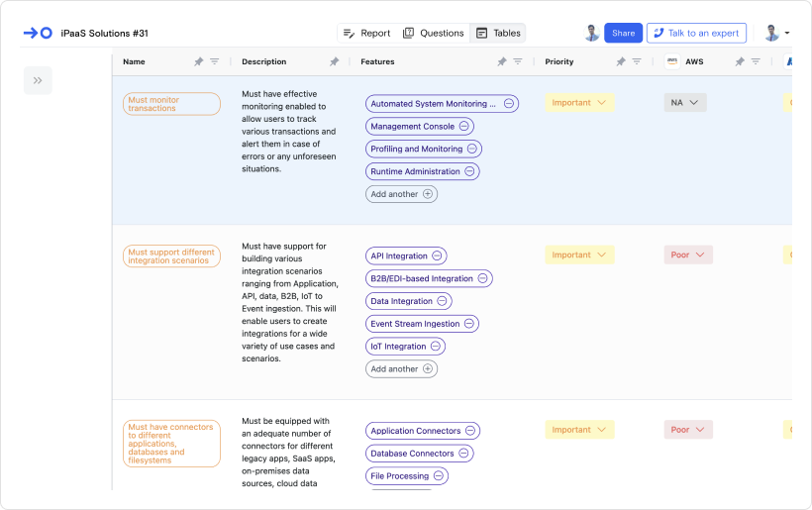Click the filter icon in Priority column

[637, 61]
